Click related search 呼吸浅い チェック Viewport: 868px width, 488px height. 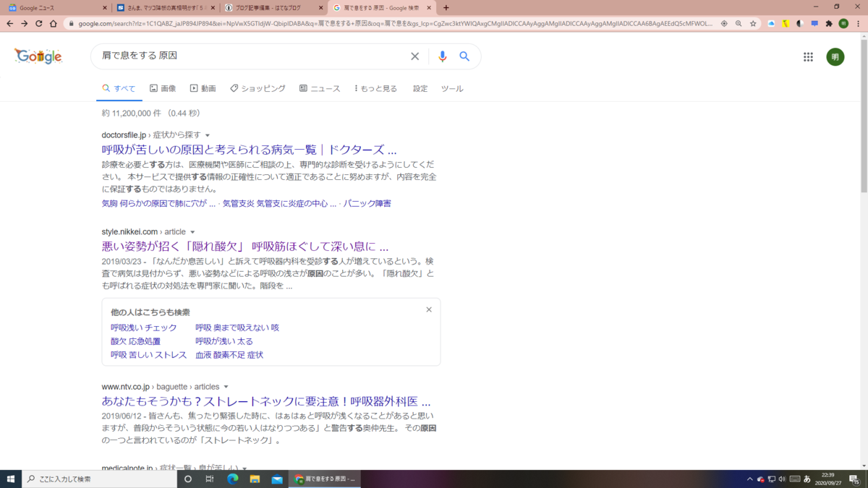click(x=144, y=328)
